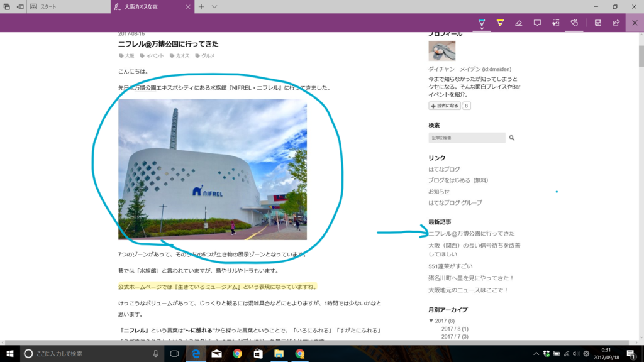The height and width of the screenshot is (362, 644).
Task: Click the volume speaker tray icon
Action: pyautogui.click(x=576, y=354)
